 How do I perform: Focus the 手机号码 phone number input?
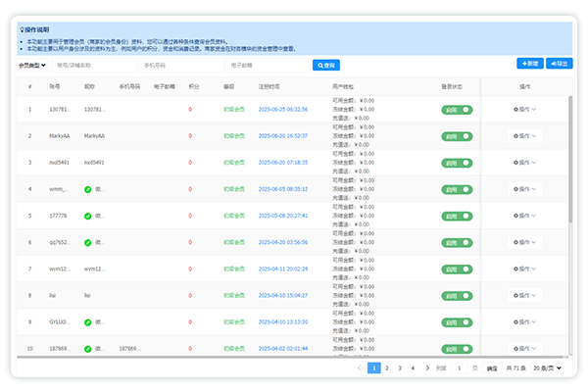(x=180, y=65)
